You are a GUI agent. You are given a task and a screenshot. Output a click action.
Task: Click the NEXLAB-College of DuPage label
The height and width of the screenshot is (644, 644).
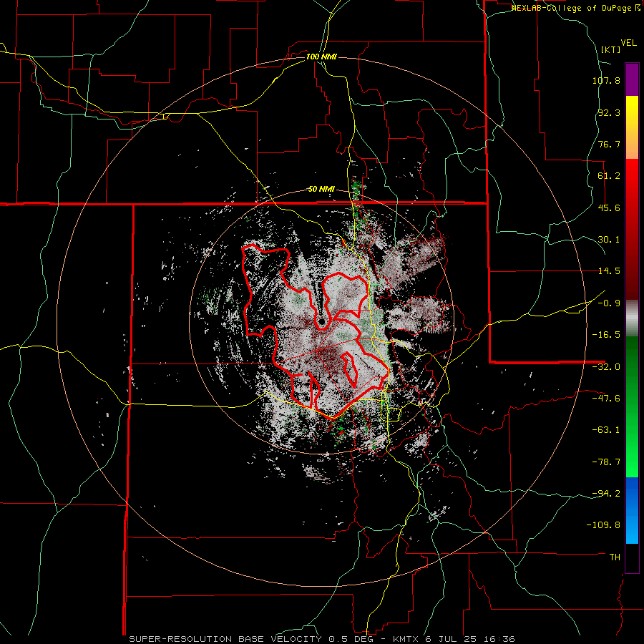click(576, 8)
